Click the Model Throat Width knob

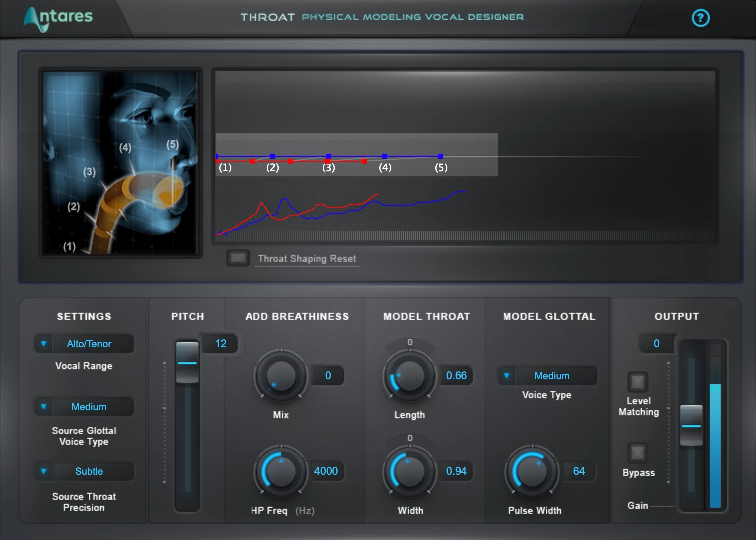pos(410,471)
